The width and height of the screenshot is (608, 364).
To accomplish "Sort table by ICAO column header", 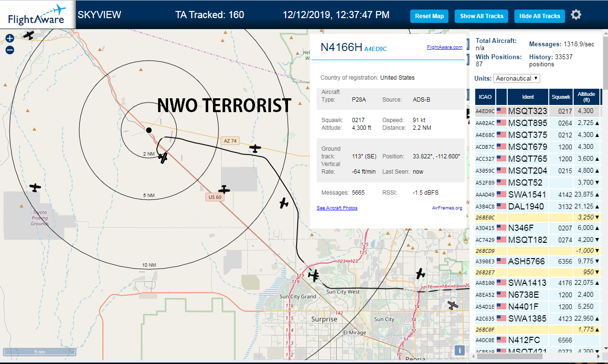I will 485,97.
